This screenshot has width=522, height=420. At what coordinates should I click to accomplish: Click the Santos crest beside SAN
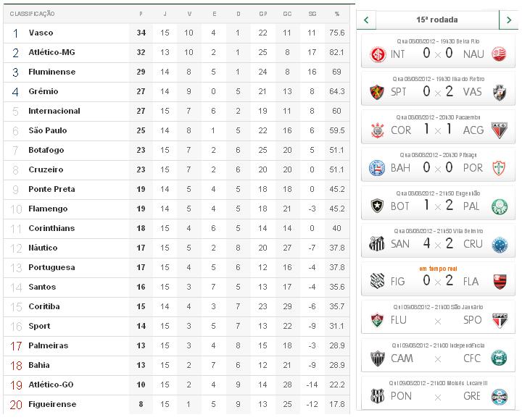377,244
